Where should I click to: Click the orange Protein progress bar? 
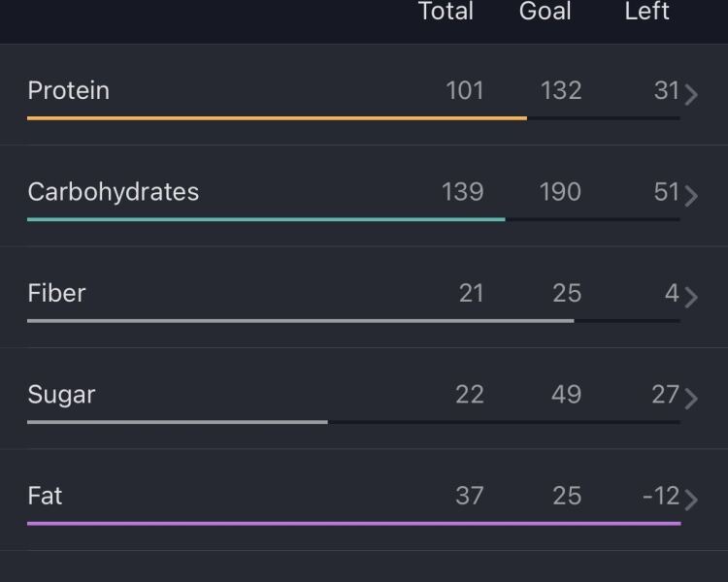277,118
